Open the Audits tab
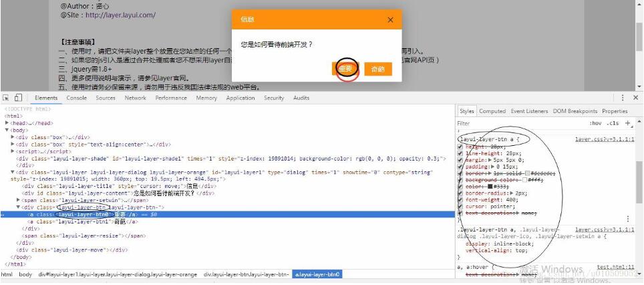Image resolution: width=644 pixels, height=285 pixels. tap(301, 98)
